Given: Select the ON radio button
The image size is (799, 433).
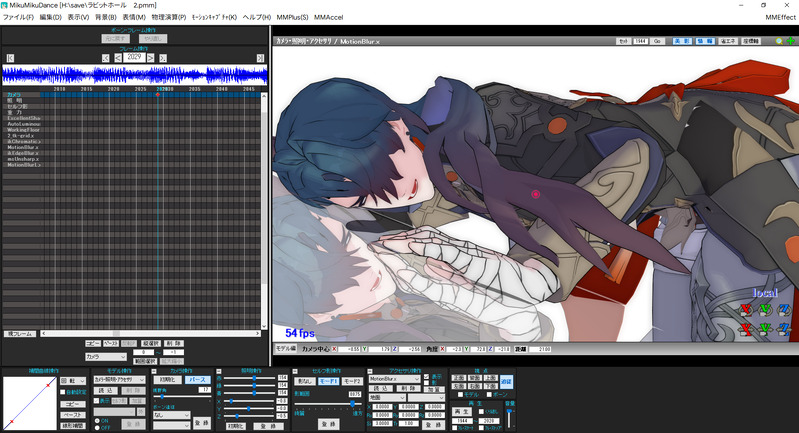Looking at the screenshot, I should (97, 421).
